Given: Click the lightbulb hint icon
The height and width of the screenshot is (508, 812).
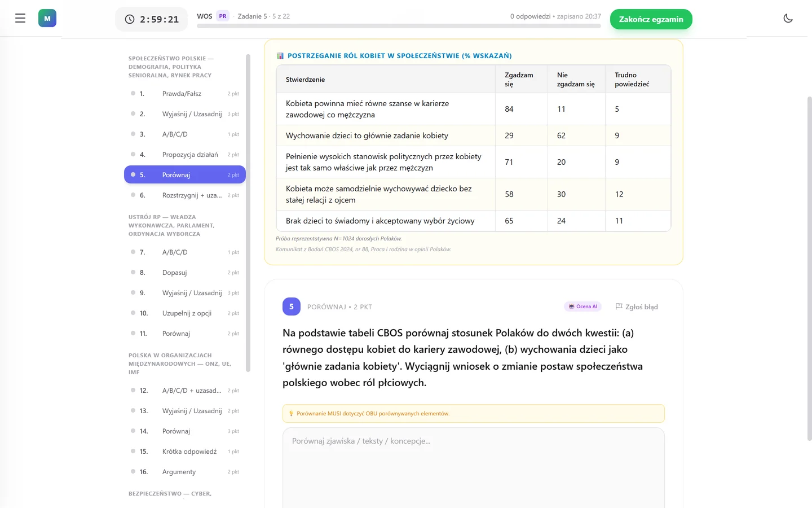Looking at the screenshot, I should (x=291, y=414).
